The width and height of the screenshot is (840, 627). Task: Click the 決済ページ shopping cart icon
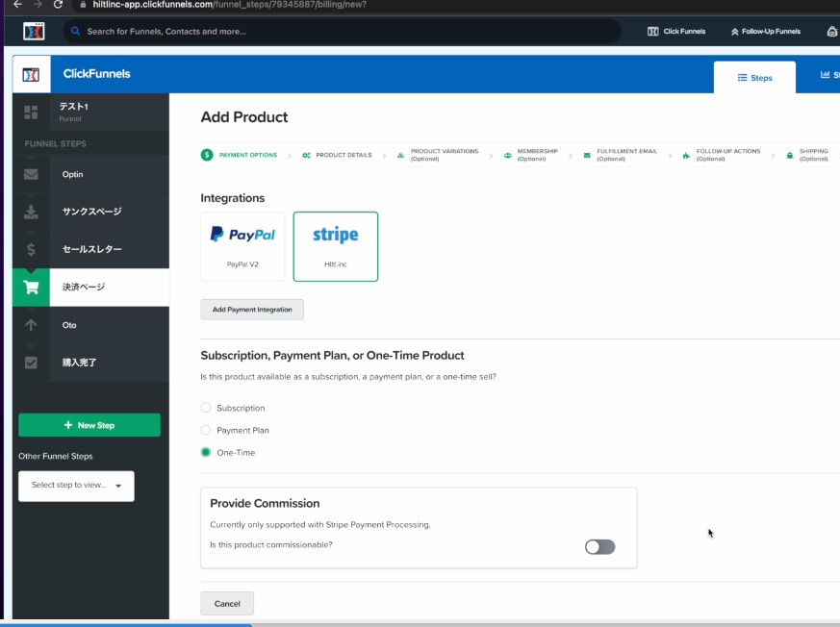tap(31, 288)
